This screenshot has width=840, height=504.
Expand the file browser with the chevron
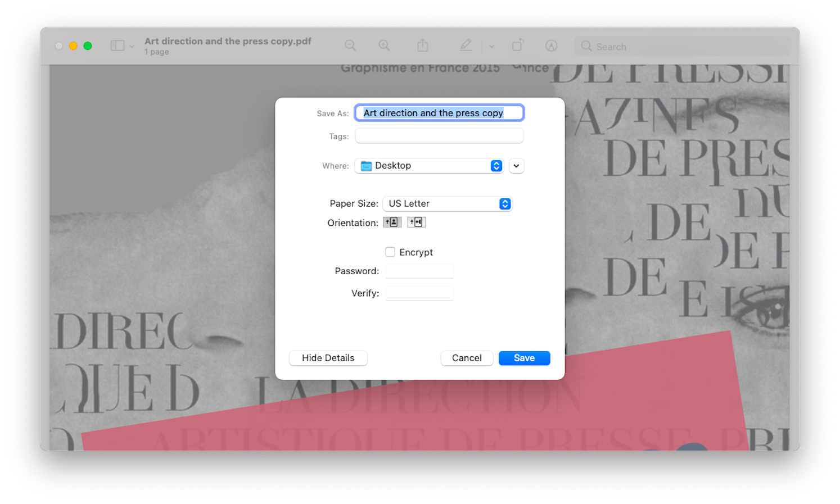point(516,165)
